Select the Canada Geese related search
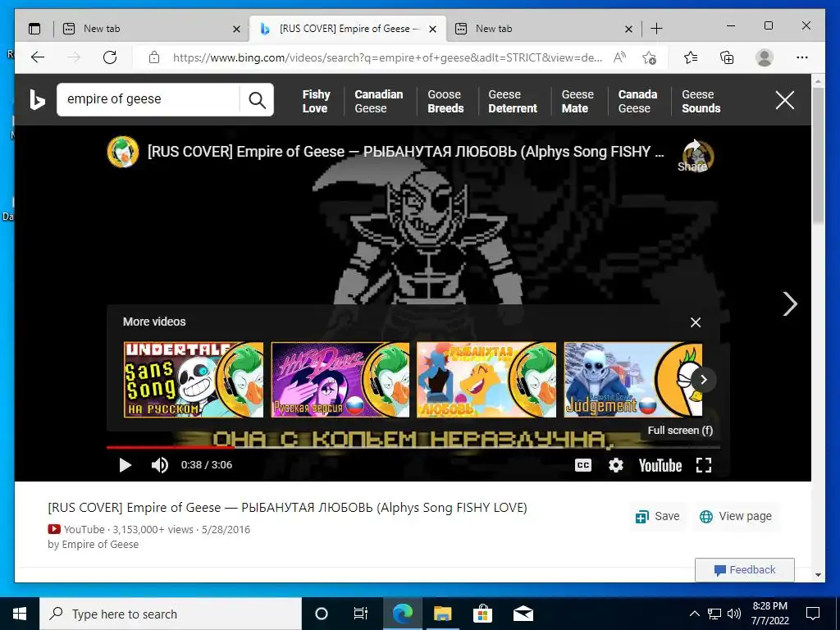This screenshot has height=630, width=840. (x=637, y=101)
